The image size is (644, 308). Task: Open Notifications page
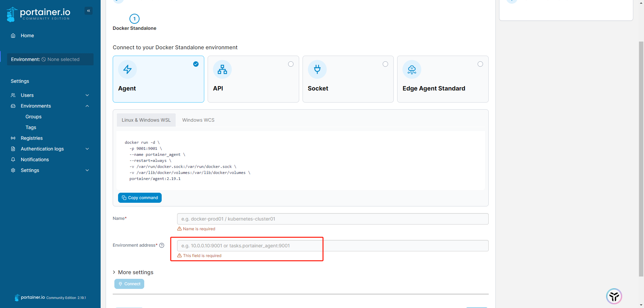click(35, 160)
